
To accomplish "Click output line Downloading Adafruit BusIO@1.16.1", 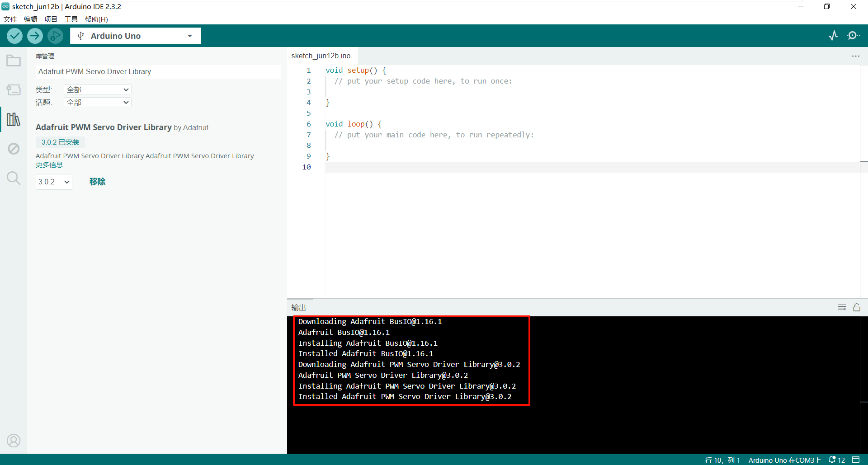I will pos(370,321).
